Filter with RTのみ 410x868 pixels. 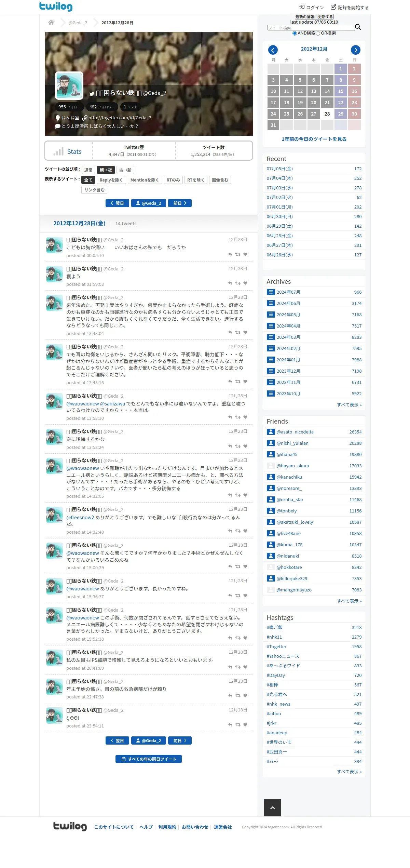(x=173, y=180)
